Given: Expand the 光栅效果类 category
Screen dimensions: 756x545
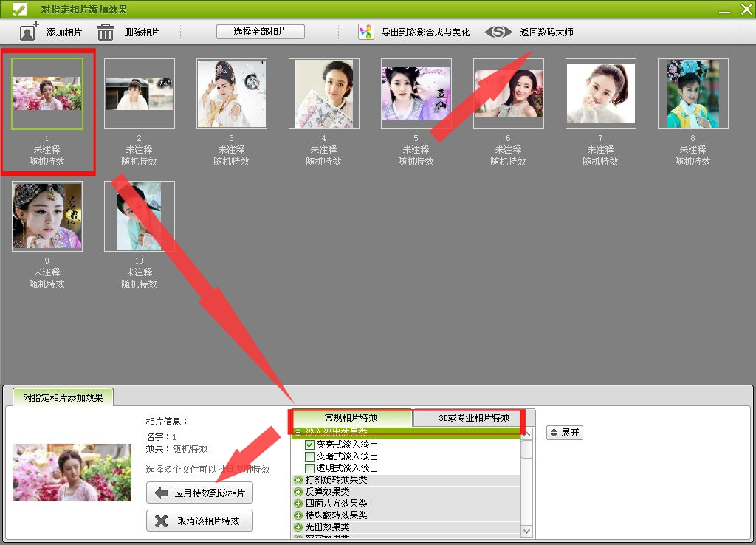Looking at the screenshot, I should (298, 527).
